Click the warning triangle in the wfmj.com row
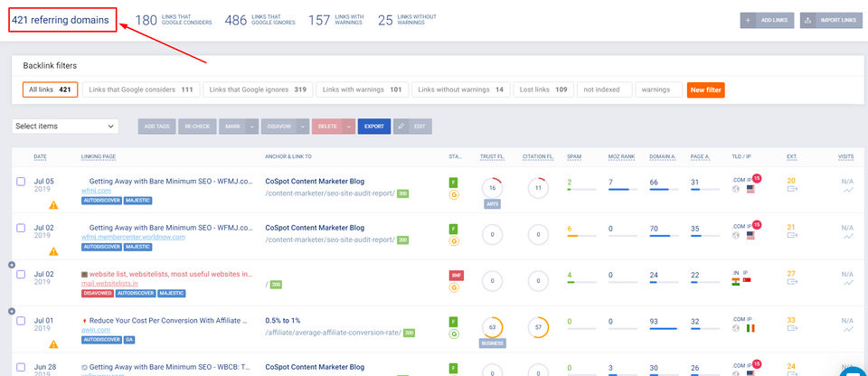This screenshot has width=868, height=376. tap(53, 205)
